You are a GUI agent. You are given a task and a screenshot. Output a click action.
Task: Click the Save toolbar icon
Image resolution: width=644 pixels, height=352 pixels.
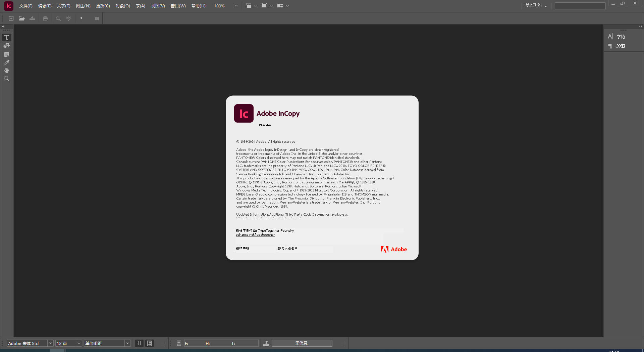click(x=32, y=18)
